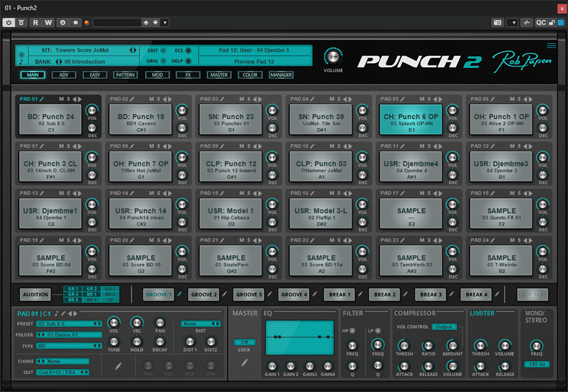Viewport: 568px width, 392px height.
Task: Switch to the EASY page tab
Action: tap(95, 75)
